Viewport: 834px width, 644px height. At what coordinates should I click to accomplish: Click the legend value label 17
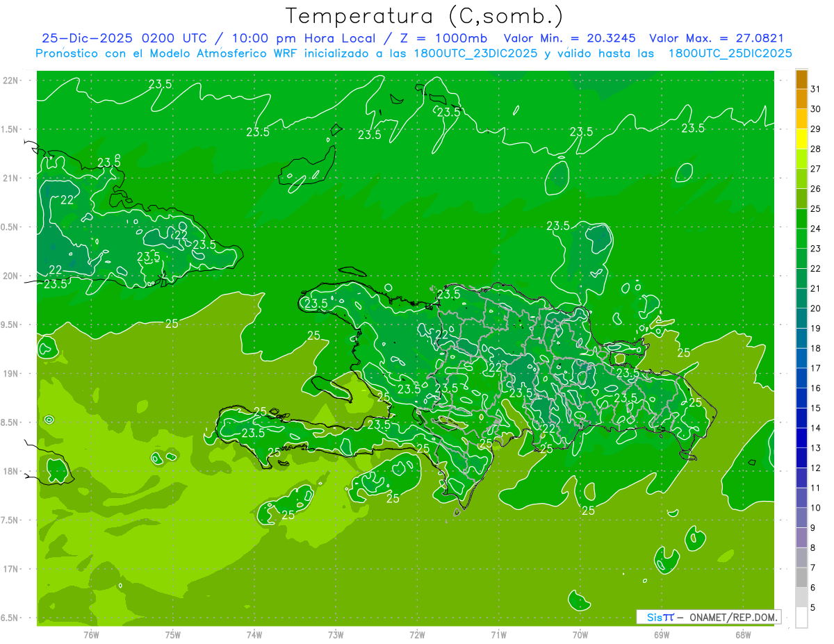(x=816, y=368)
